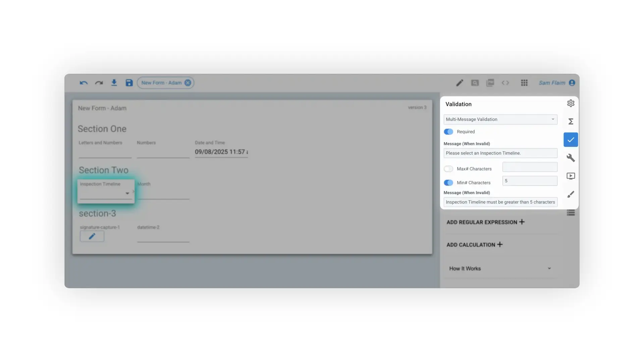Disable the Required toggle
Viewport: 644px width, 362px height.
point(448,131)
